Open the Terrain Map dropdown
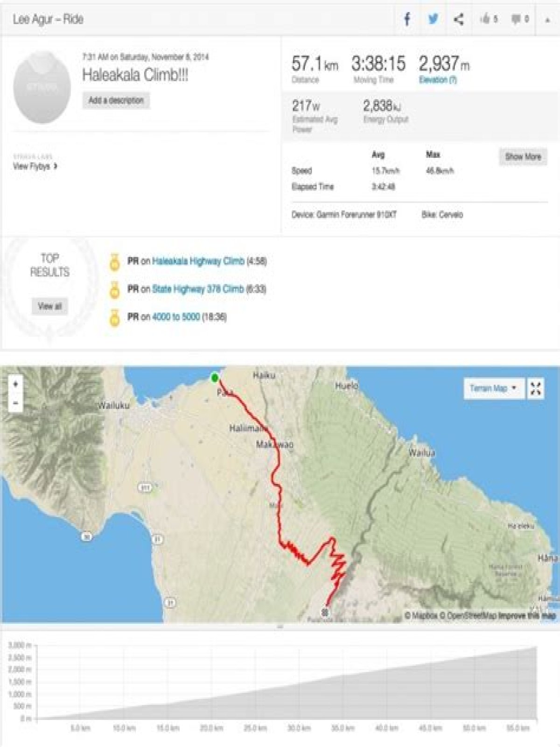This screenshot has width=560, height=747. (493, 388)
